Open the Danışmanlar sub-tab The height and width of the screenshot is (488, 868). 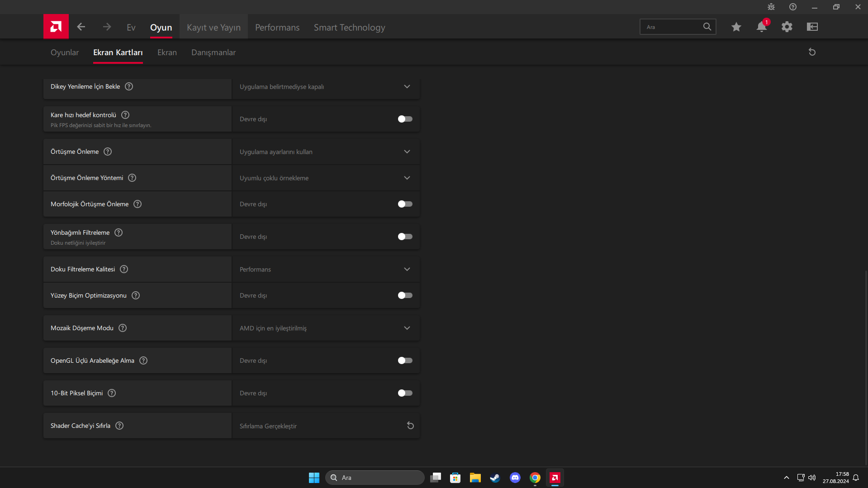click(x=213, y=52)
